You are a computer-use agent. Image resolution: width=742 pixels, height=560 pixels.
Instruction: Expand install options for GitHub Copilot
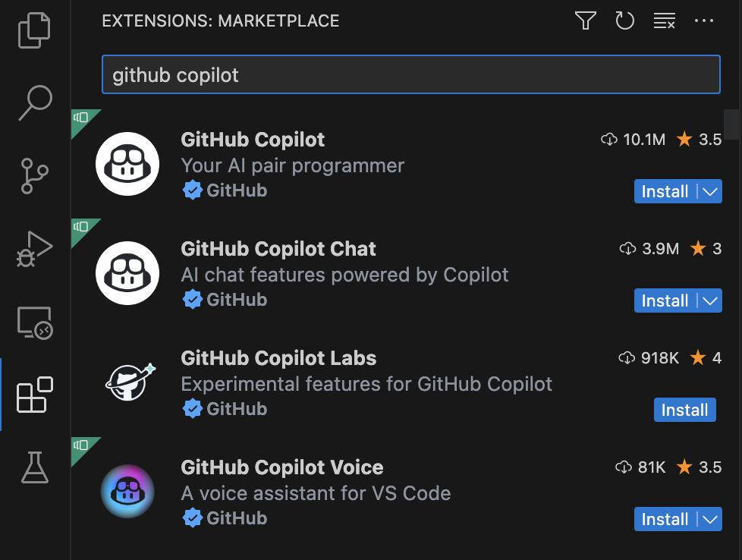[709, 191]
